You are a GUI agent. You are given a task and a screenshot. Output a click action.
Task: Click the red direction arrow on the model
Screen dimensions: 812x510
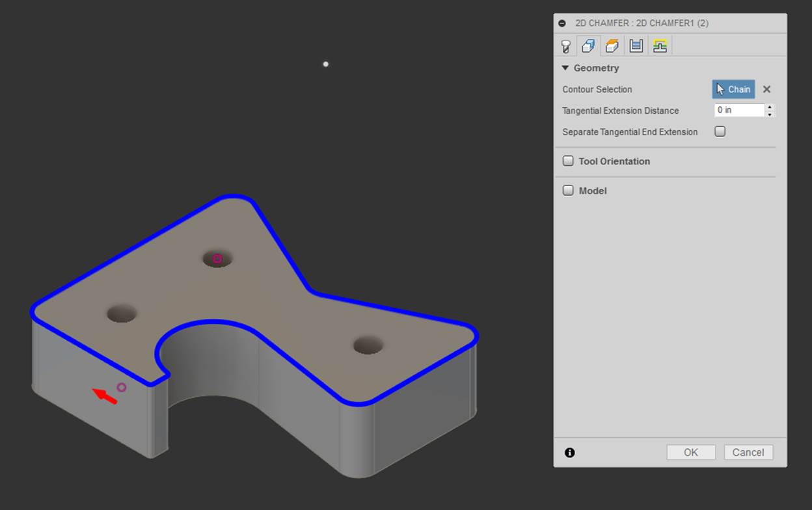[x=105, y=396]
